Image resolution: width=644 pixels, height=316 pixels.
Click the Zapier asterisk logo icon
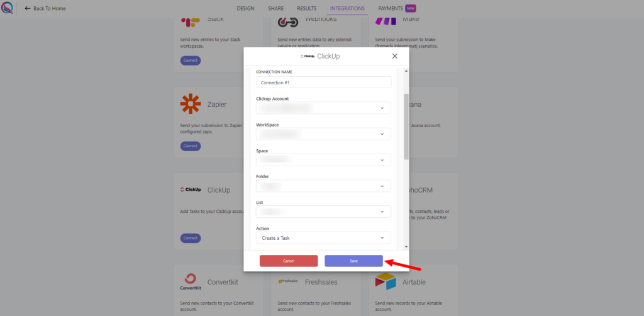point(191,104)
